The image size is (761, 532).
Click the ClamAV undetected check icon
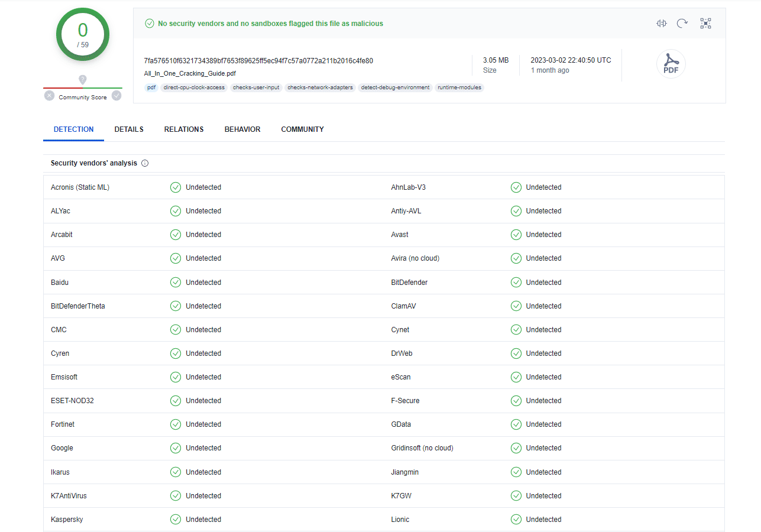point(516,306)
